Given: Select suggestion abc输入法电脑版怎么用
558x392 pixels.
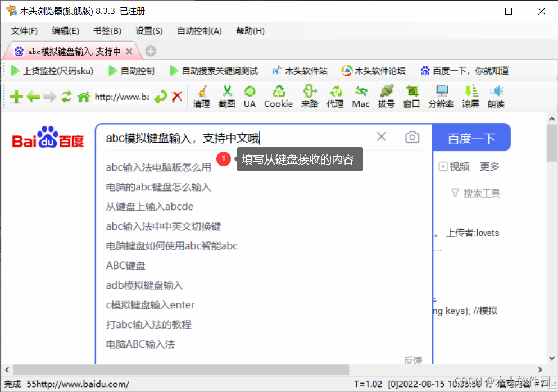Looking at the screenshot, I should (x=158, y=167).
